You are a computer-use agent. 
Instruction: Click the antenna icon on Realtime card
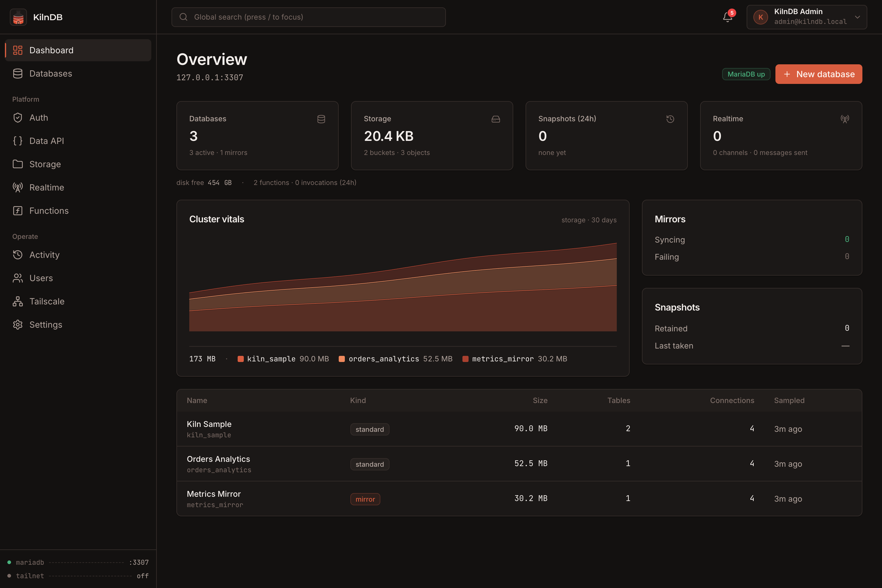tap(845, 119)
